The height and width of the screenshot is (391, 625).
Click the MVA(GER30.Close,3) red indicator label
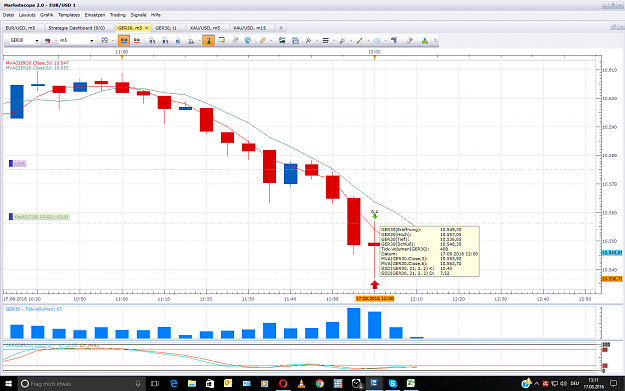(37, 63)
